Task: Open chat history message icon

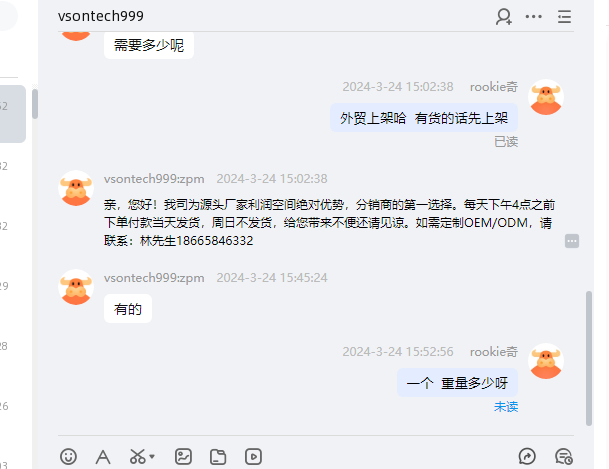Action: (x=564, y=457)
